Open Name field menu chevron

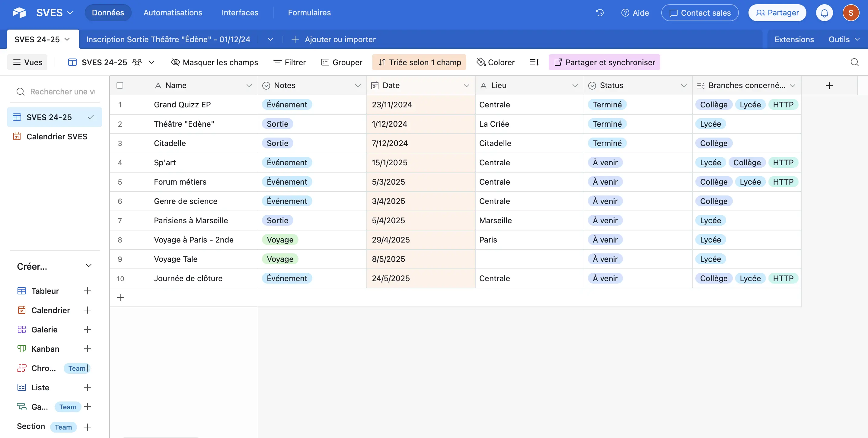coord(249,85)
